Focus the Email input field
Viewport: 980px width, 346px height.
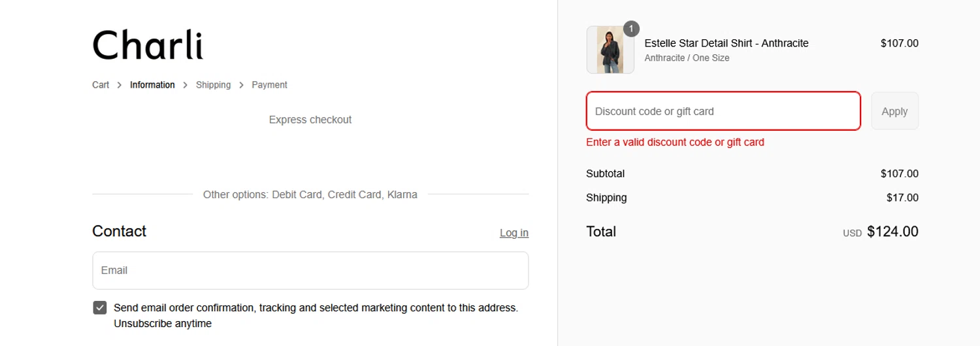coord(310,270)
